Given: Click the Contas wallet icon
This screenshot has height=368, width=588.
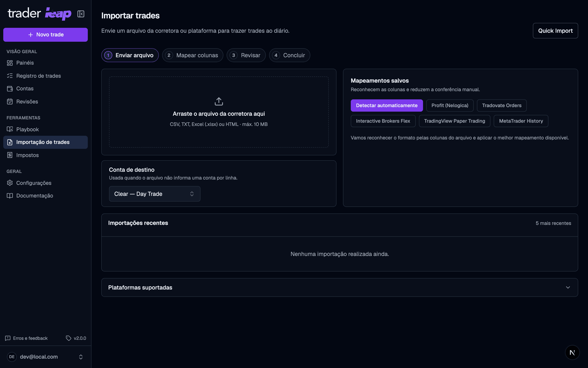Looking at the screenshot, I should (x=10, y=89).
